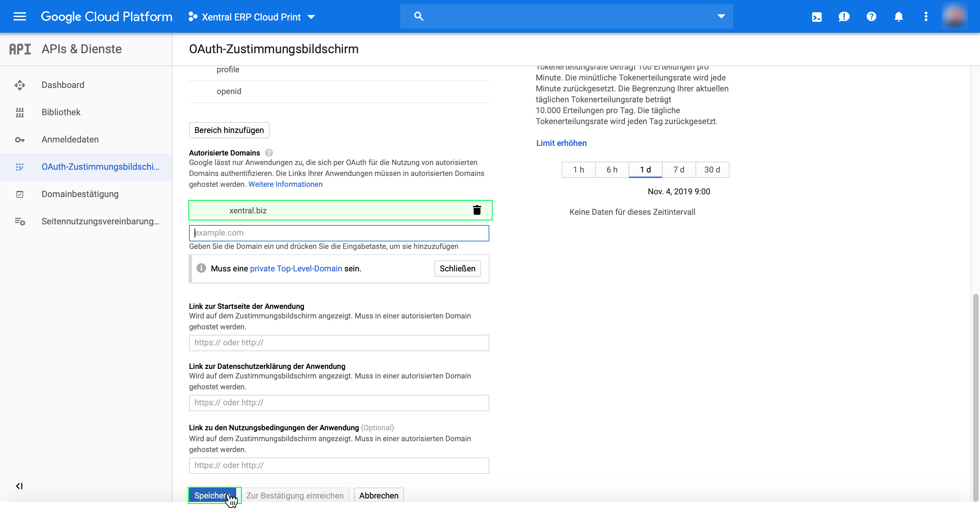Close the top-level-domain hint with Schließen
The width and height of the screenshot is (980, 508).
pyautogui.click(x=457, y=268)
